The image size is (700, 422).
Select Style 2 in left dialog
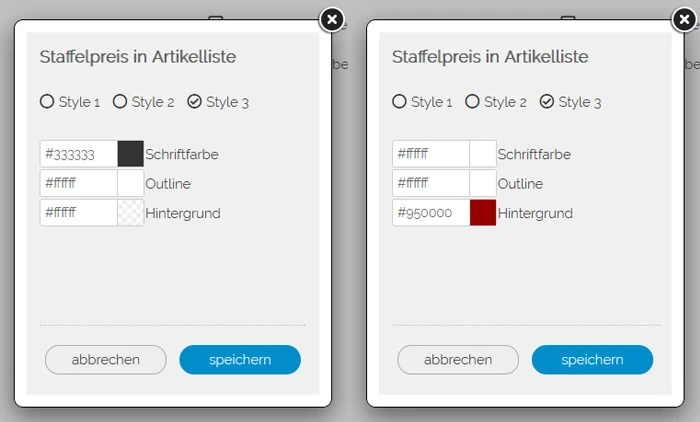point(120,101)
